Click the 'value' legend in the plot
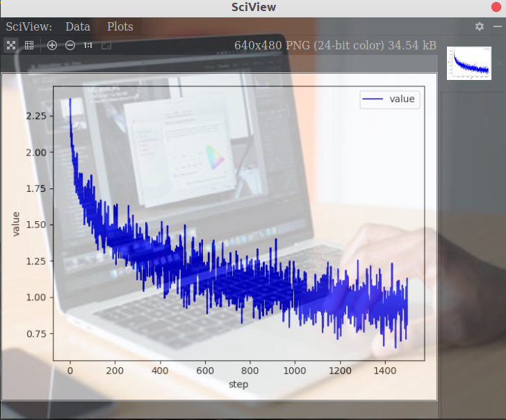506x420 pixels. (390, 99)
